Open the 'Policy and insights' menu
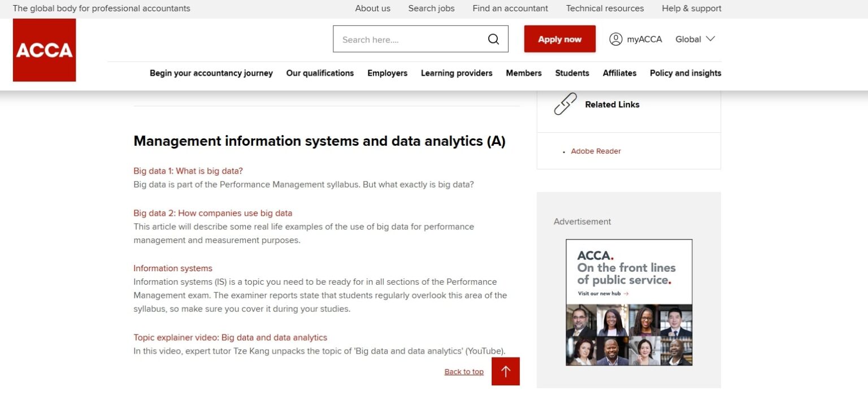The height and width of the screenshot is (404, 868). (x=685, y=73)
